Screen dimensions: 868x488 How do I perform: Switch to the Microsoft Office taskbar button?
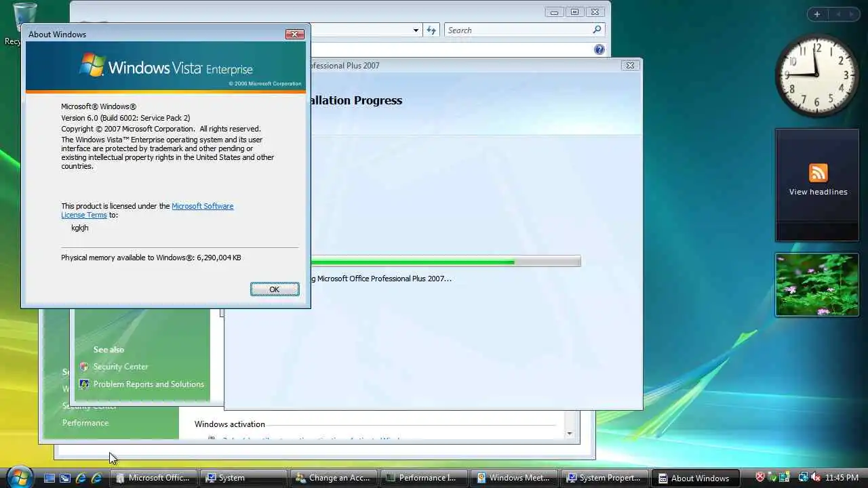point(154,478)
